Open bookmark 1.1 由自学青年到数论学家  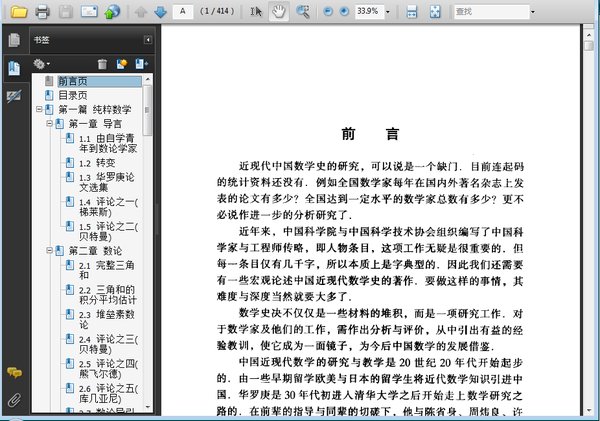click(x=108, y=143)
